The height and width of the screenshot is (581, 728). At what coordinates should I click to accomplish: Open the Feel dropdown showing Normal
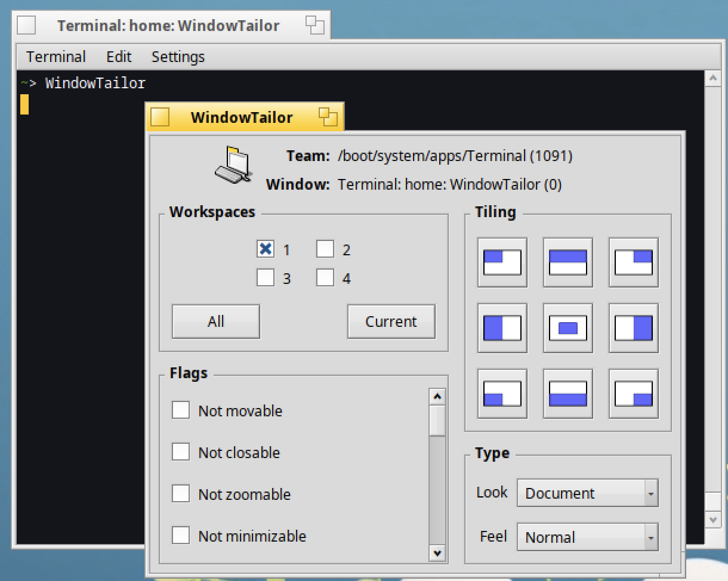[x=588, y=537]
